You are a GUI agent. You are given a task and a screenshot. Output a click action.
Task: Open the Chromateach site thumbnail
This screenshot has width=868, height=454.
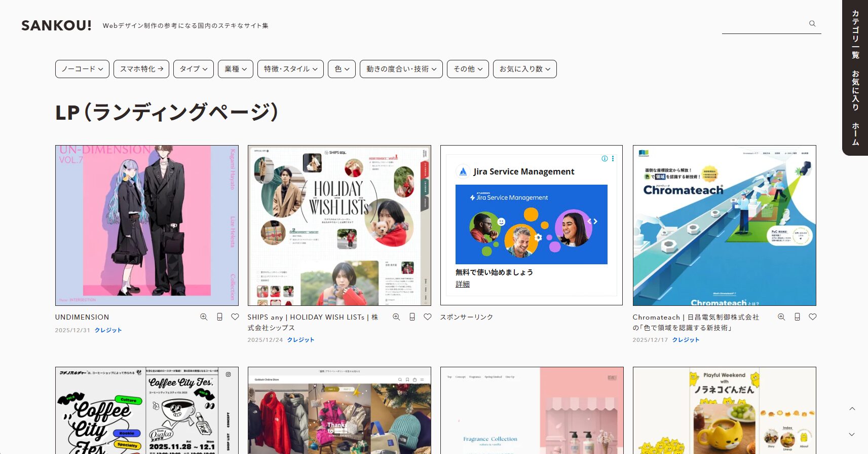(724, 226)
